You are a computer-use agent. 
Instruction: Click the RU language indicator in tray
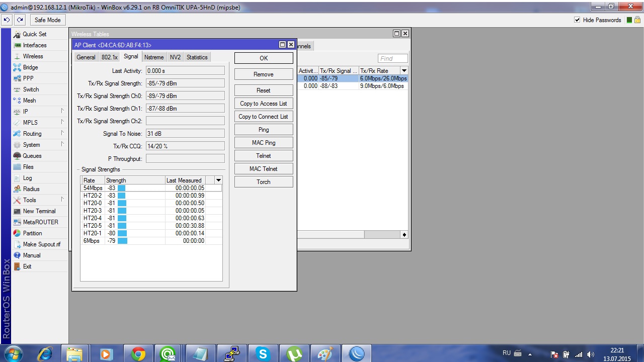[x=507, y=353]
